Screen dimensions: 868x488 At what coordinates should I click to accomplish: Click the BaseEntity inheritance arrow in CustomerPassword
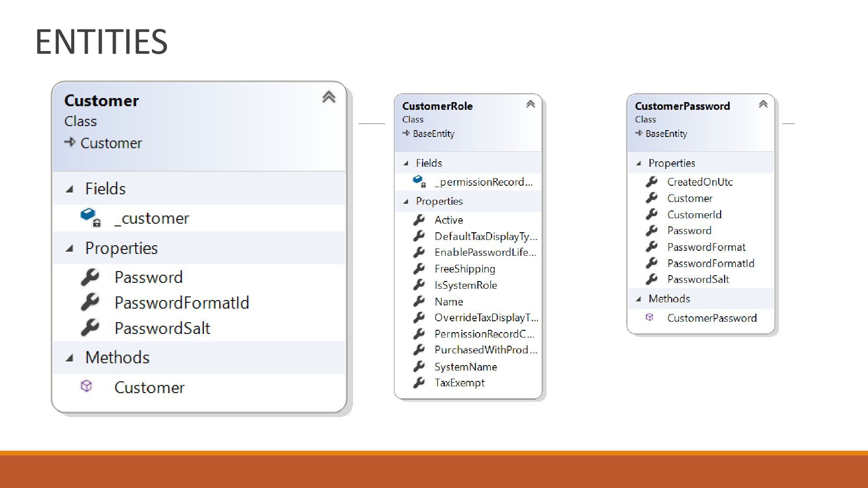point(638,133)
